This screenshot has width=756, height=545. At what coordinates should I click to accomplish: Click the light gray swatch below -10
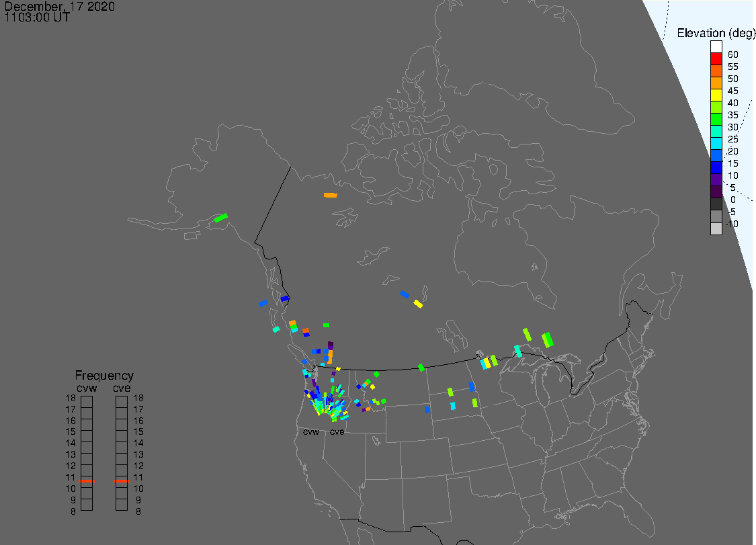(x=716, y=228)
